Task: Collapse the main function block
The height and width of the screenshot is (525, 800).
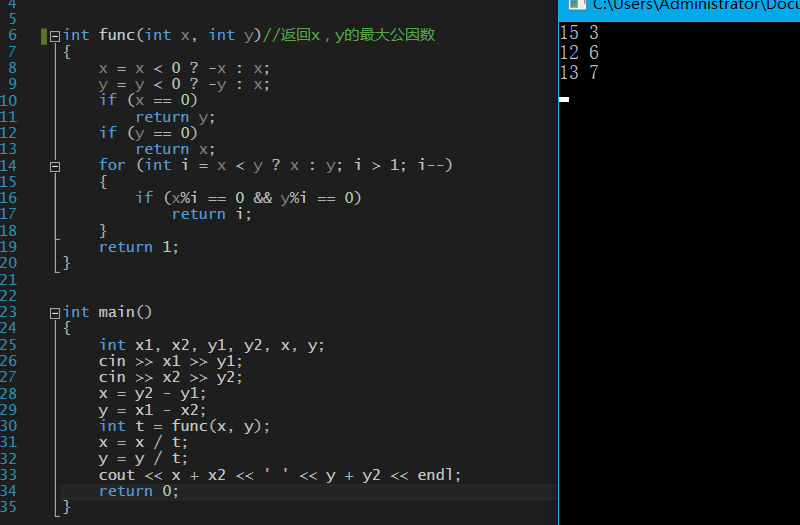Action: pos(55,313)
